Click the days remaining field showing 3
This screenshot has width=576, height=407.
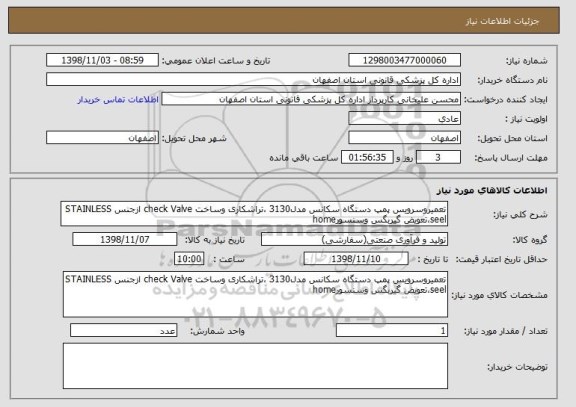(x=438, y=158)
